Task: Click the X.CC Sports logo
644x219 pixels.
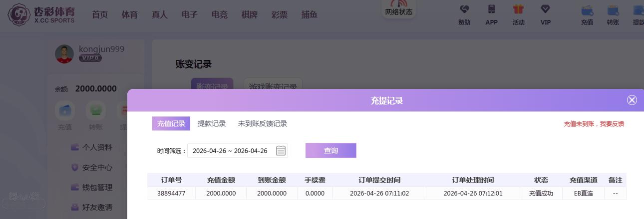Action: (x=41, y=14)
